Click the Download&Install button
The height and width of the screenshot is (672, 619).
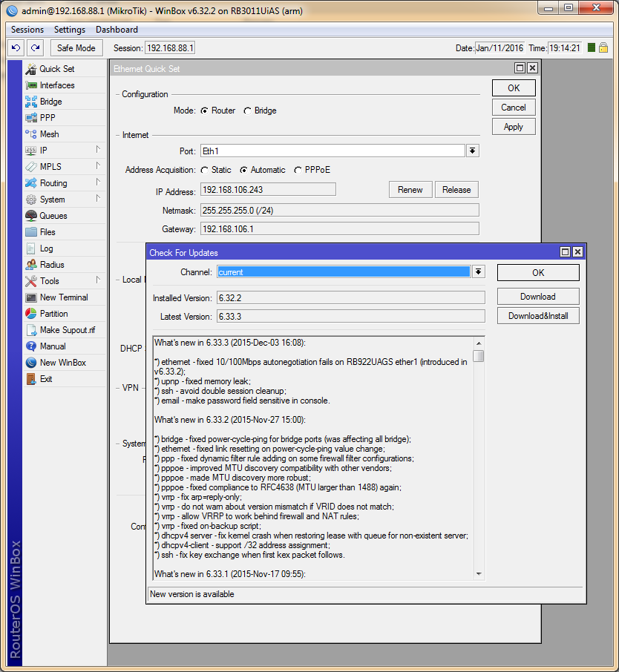tap(538, 316)
